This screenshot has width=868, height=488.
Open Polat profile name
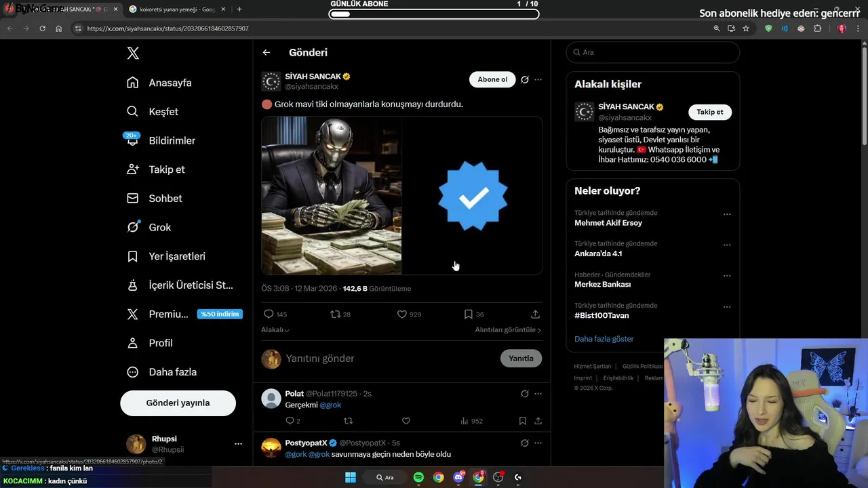click(x=294, y=394)
